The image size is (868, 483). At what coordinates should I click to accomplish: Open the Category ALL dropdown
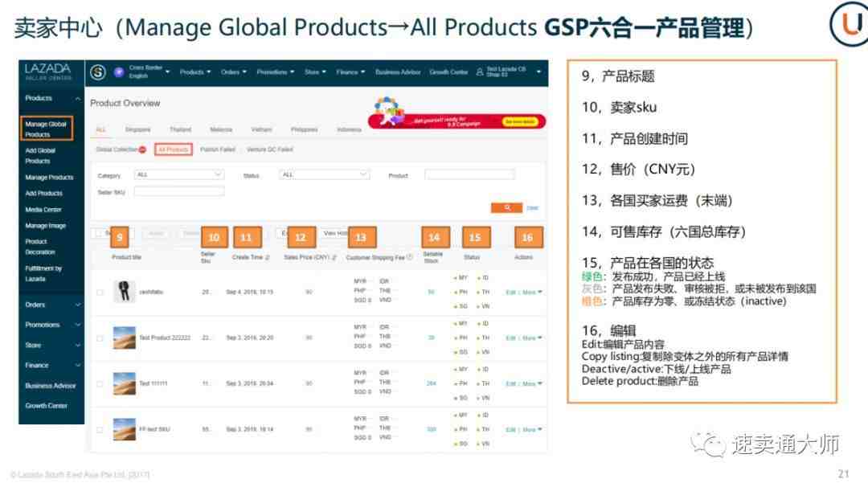coord(178,175)
